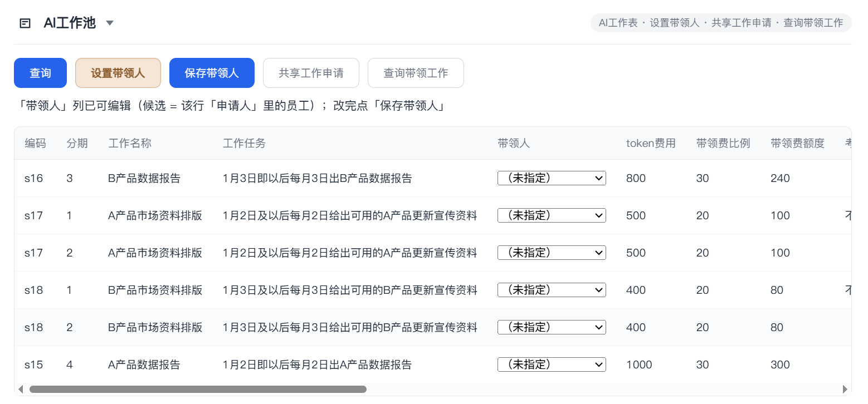868x404 pixels.
Task: Click the token cost value 1000
Action: (x=638, y=364)
